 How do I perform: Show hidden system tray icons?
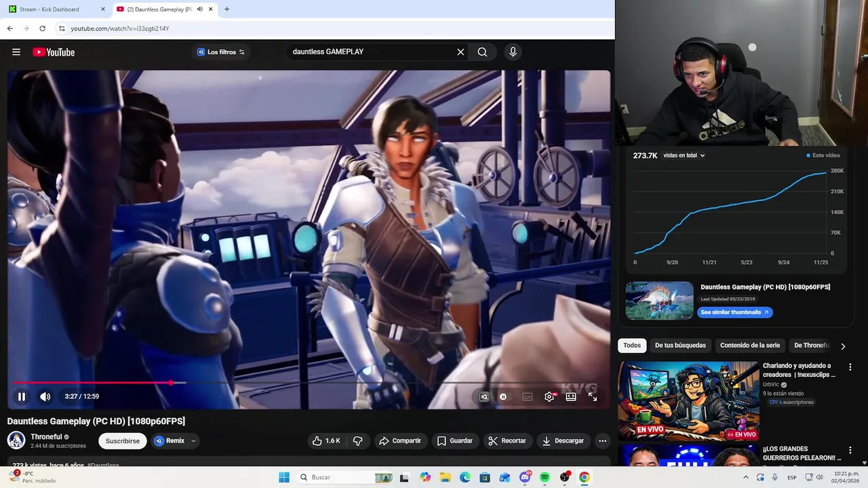745,477
